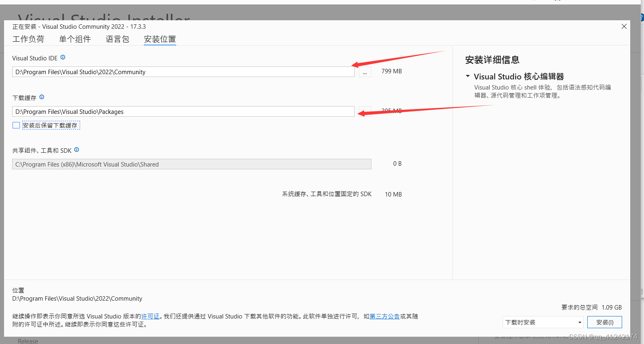Image resolution: width=644 pixels, height=344 pixels.
Task: Click the disabled Shared components path field
Action: (x=192, y=164)
